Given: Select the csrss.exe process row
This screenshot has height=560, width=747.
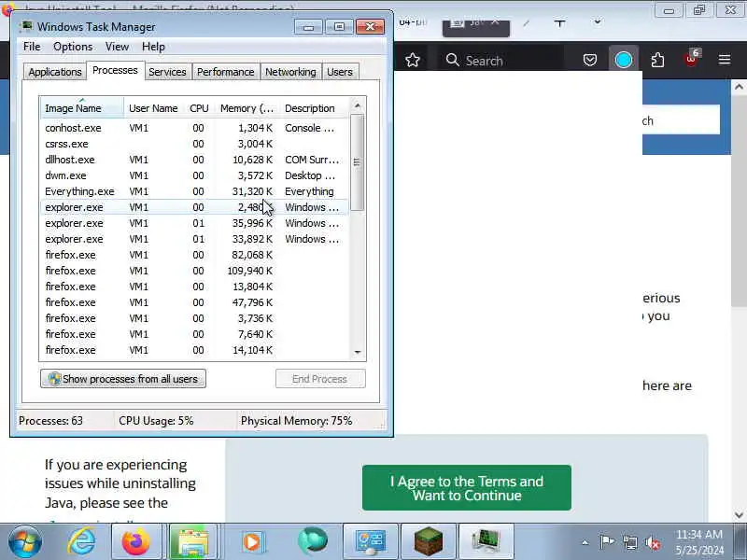Looking at the screenshot, I should click(x=194, y=144).
